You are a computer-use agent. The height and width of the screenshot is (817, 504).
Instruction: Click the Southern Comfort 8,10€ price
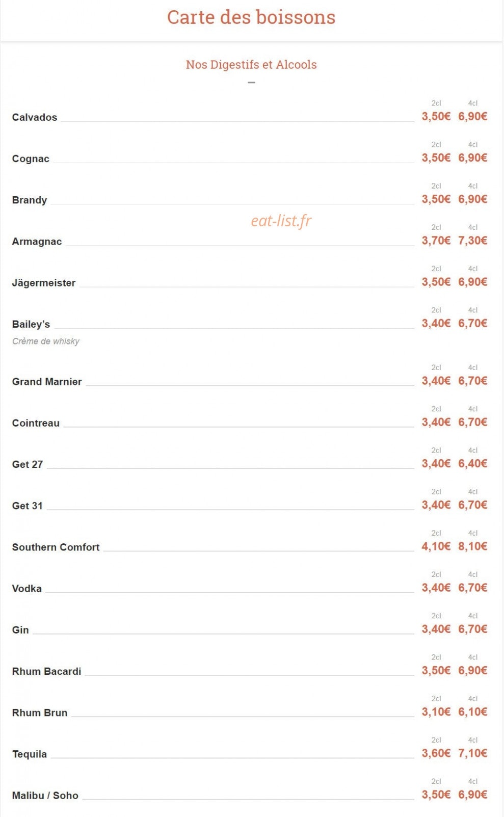point(473,546)
